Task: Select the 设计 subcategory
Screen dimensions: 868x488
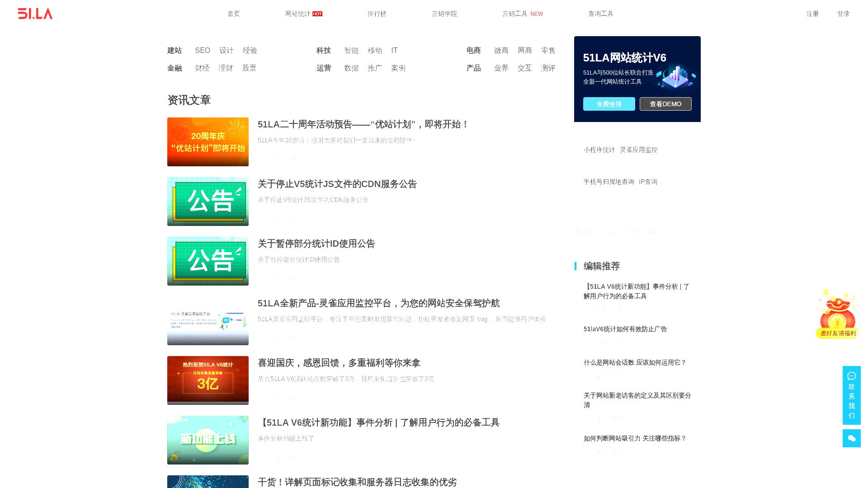Action: coord(226,50)
